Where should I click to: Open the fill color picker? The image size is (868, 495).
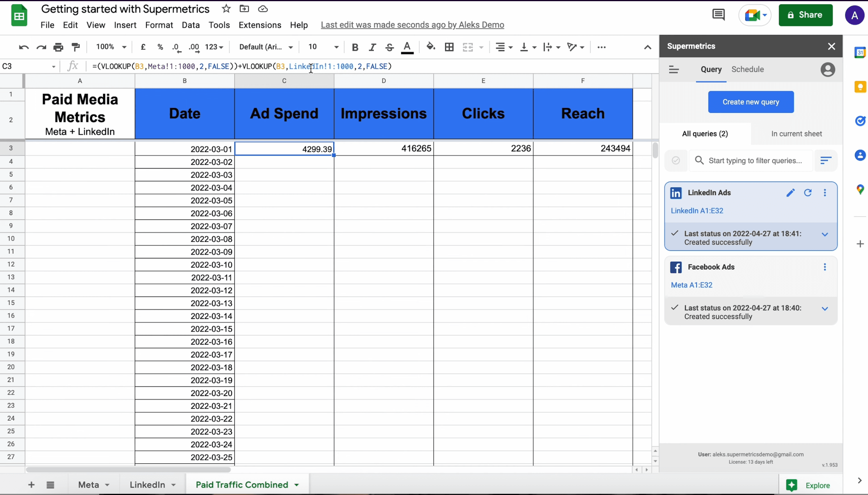430,47
